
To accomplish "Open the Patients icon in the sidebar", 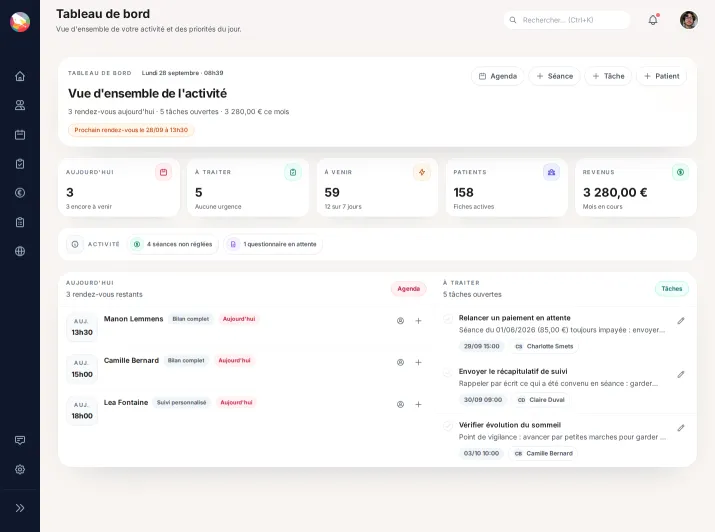I will [20, 105].
